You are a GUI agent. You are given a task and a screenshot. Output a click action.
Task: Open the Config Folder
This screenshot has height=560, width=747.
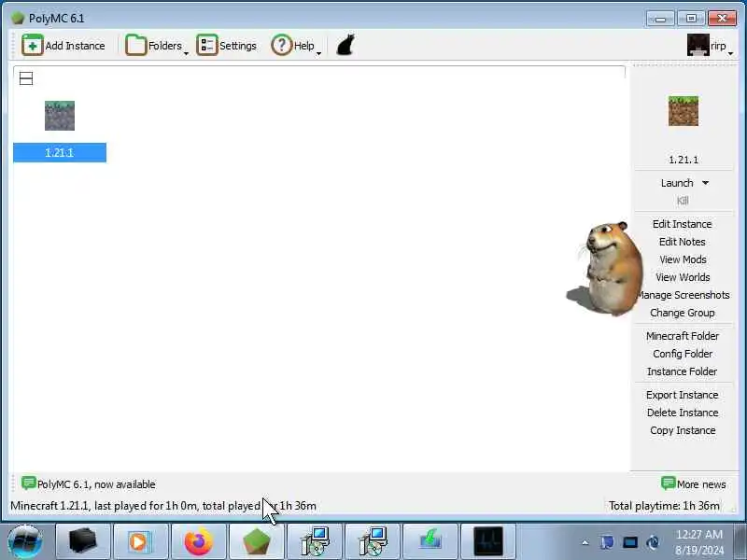pos(683,354)
